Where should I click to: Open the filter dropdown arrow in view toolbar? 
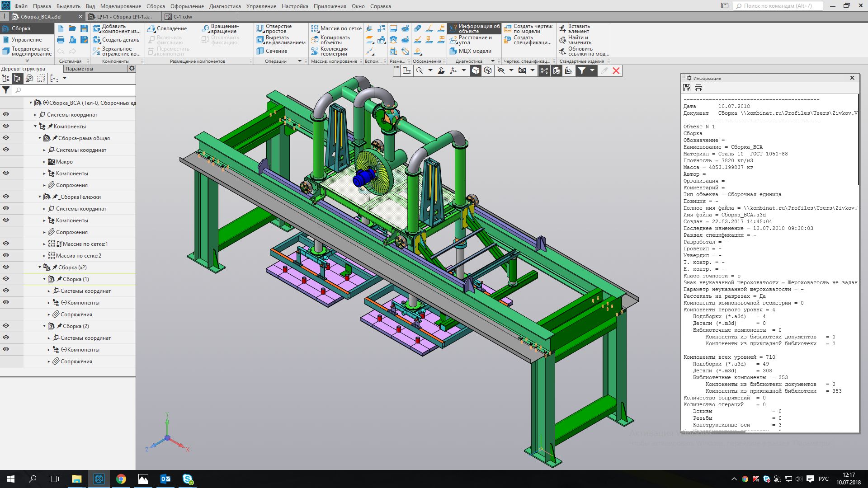click(x=592, y=70)
